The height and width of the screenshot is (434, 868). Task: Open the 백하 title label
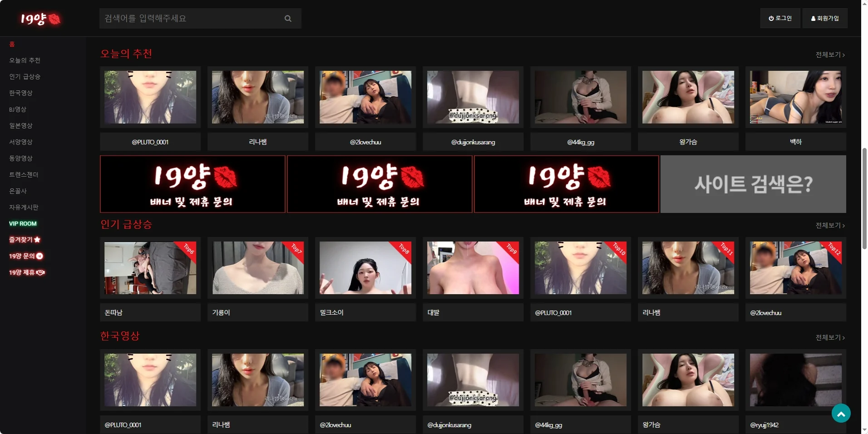pyautogui.click(x=795, y=142)
